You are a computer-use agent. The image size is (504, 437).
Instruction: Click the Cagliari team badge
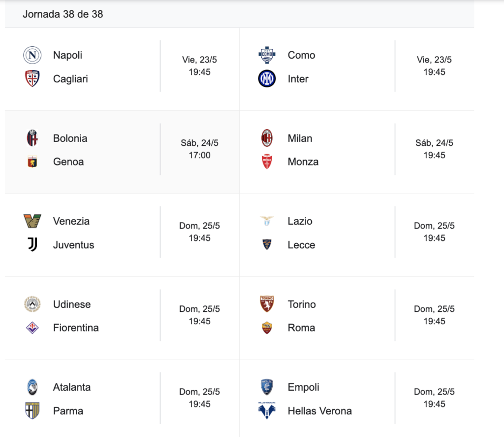[x=32, y=78]
